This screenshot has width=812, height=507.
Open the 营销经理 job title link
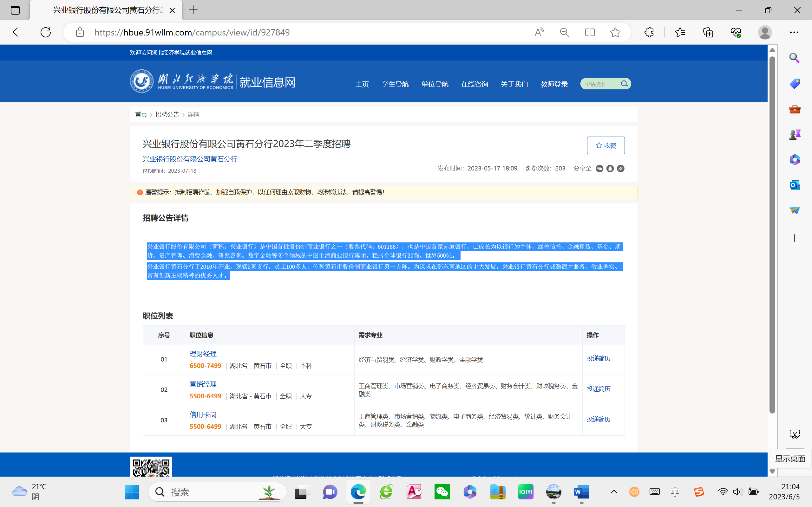(x=203, y=384)
